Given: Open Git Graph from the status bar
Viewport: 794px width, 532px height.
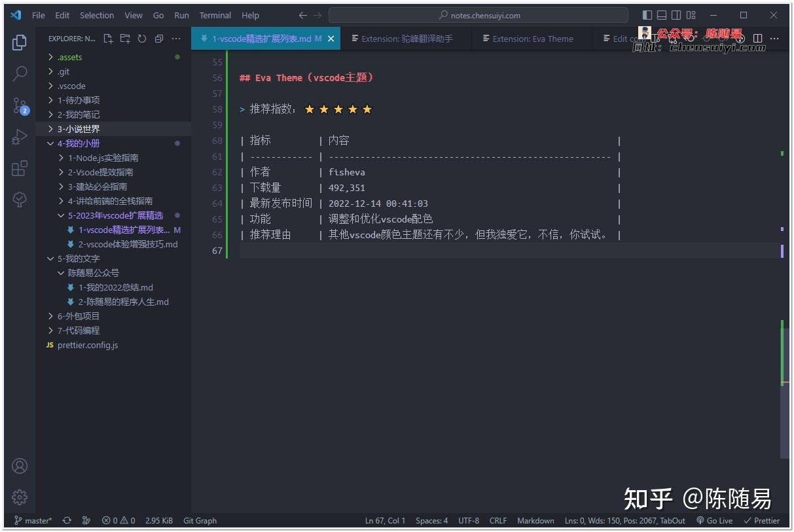Looking at the screenshot, I should (200, 520).
